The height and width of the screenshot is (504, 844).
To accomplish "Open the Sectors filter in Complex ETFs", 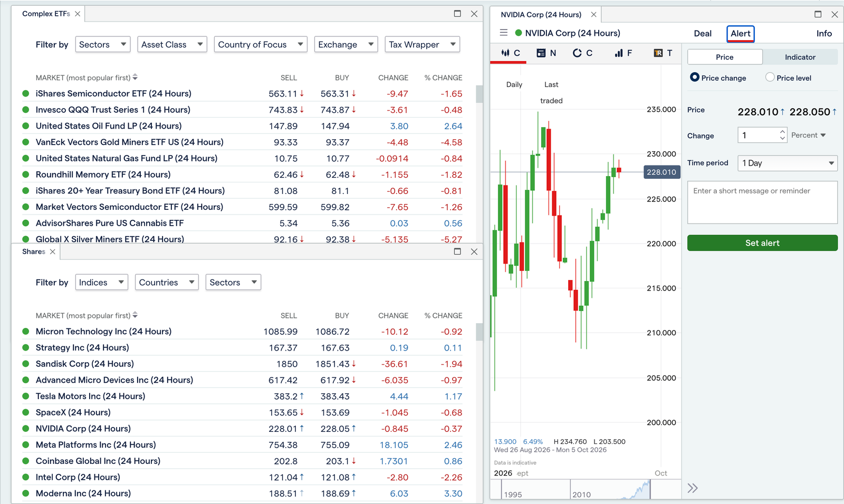I will [103, 44].
